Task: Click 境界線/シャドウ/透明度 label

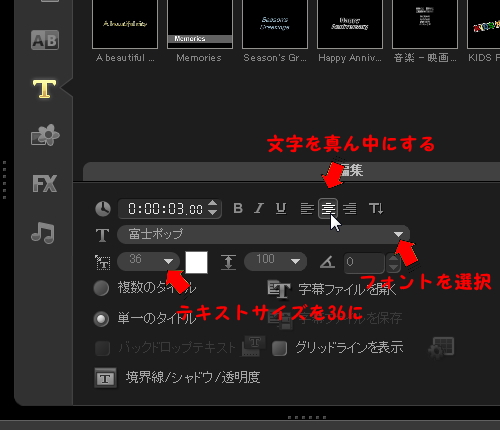Action: [193, 377]
